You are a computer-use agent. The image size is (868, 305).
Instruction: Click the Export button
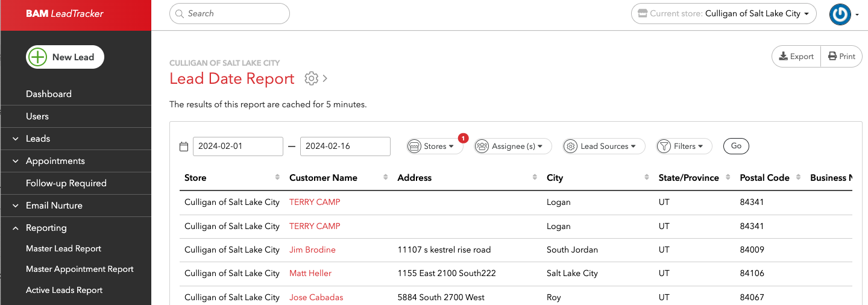click(x=796, y=56)
